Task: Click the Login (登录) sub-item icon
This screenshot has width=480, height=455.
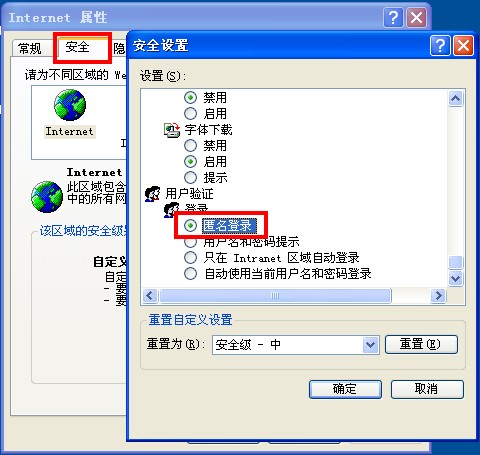Action: pyautogui.click(x=171, y=210)
